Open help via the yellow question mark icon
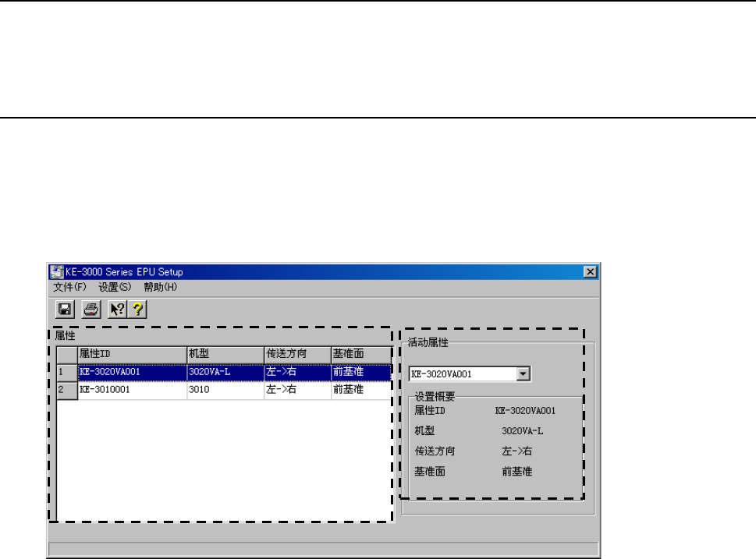This screenshot has width=756, height=559. (x=137, y=310)
